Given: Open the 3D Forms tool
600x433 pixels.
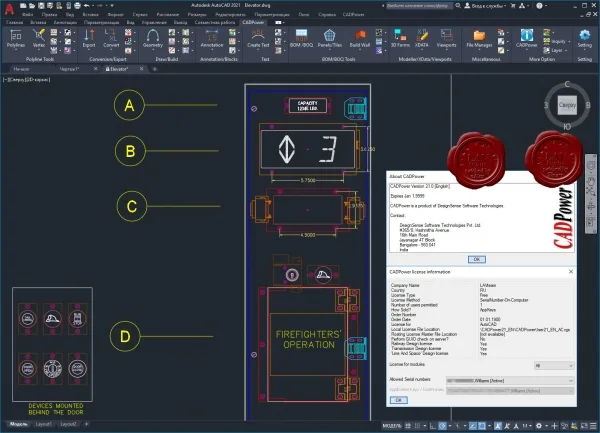Looking at the screenshot, I should click(400, 38).
